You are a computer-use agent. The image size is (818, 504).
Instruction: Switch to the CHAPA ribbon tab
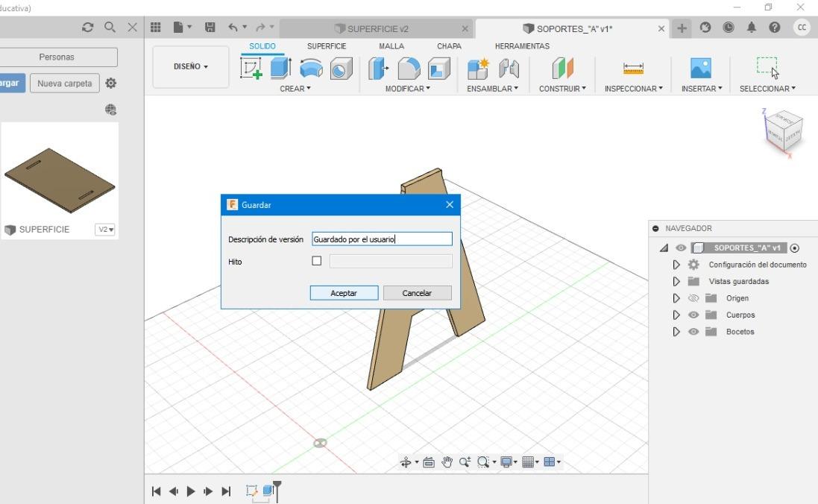[449, 46]
